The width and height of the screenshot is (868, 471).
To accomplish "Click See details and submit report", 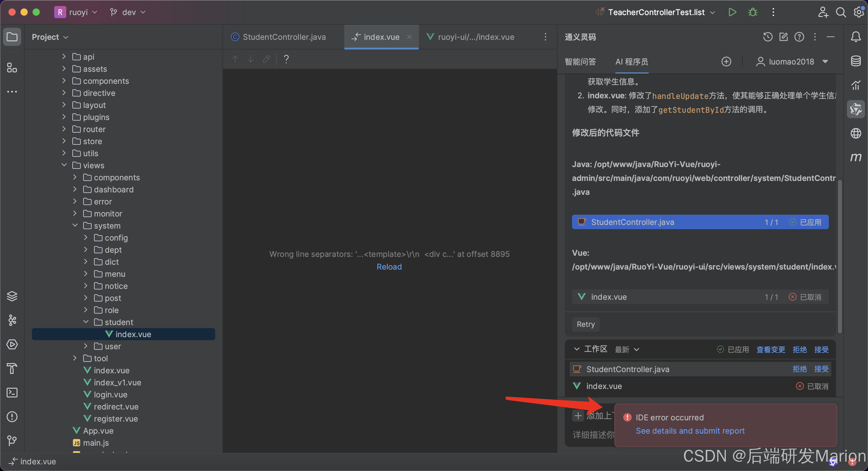I will click(x=690, y=431).
